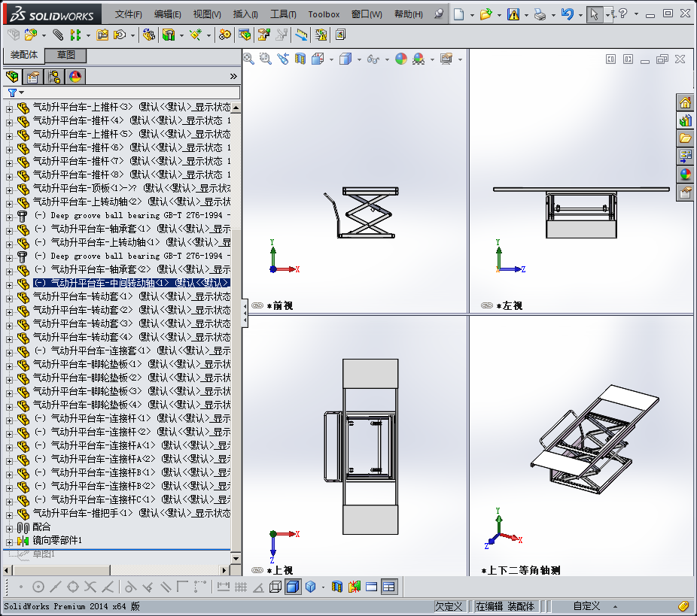Viewport: 697px width, 616px height.
Task: Expand the 镜向零部件1 tree node
Action: tap(9, 542)
